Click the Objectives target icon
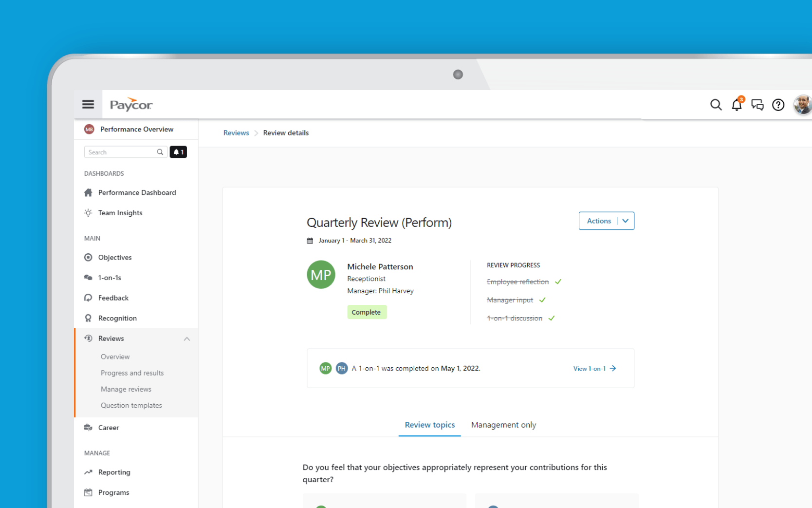 tap(88, 257)
